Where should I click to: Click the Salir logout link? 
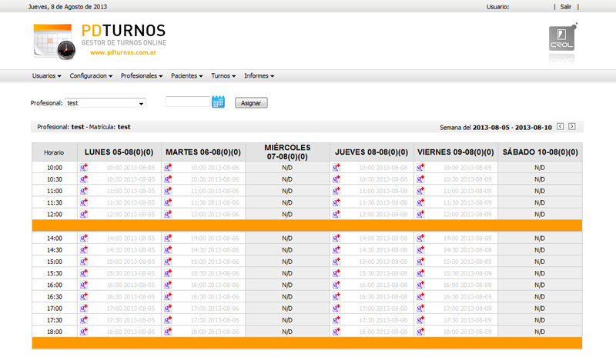click(566, 6)
